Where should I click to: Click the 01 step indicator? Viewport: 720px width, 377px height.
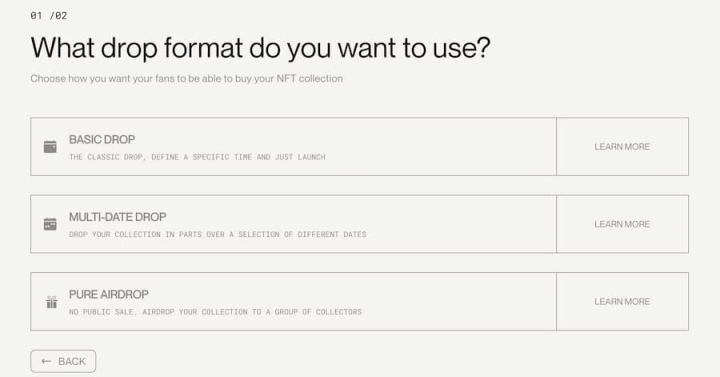[36, 16]
